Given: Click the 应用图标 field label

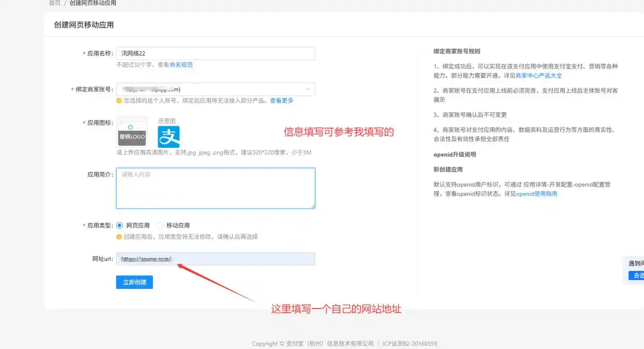Looking at the screenshot, I should 100,123.
